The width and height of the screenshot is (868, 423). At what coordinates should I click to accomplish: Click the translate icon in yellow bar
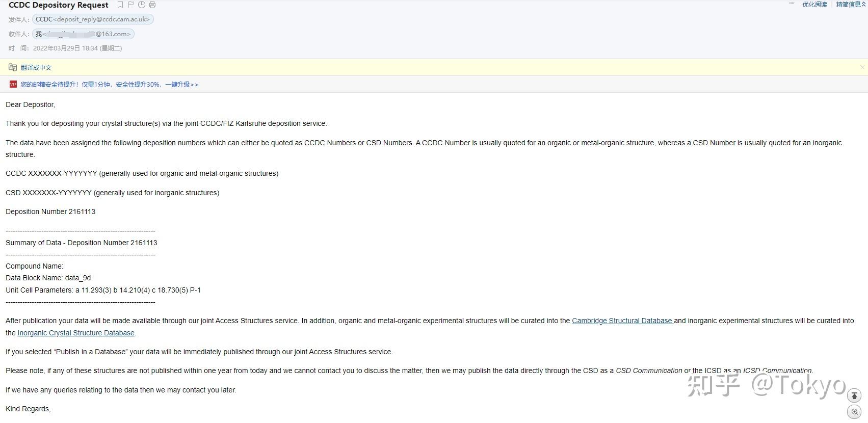click(x=13, y=67)
